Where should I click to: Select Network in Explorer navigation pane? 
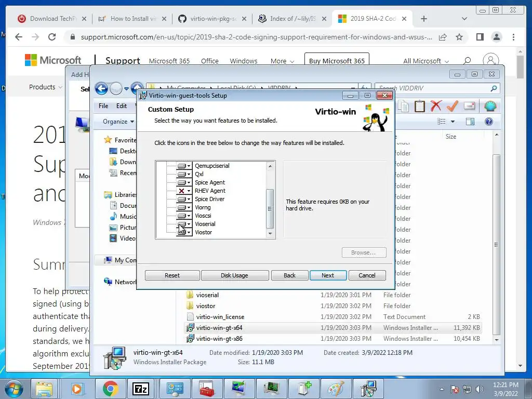click(x=125, y=282)
